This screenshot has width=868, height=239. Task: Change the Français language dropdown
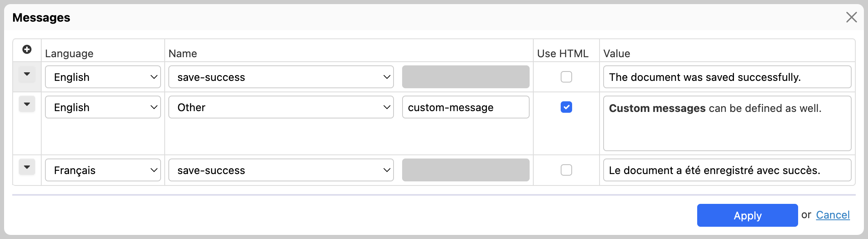click(x=103, y=170)
